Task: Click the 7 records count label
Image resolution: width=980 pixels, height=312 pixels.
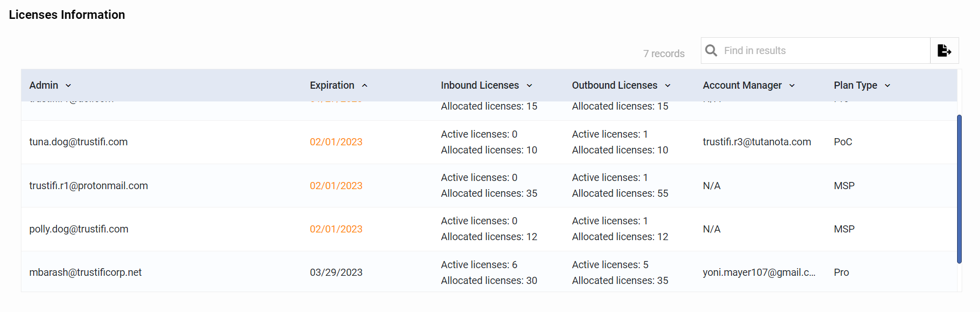Action: point(664,54)
